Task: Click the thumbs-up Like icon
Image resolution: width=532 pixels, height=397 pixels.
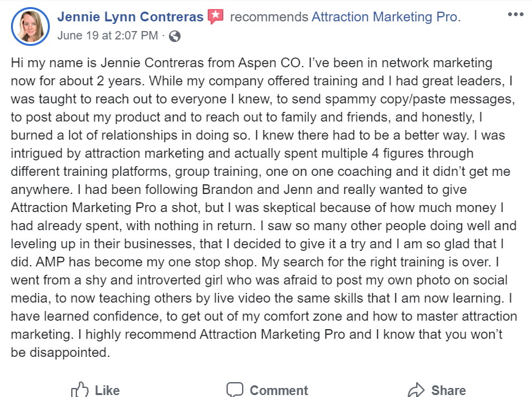Action: (80, 389)
